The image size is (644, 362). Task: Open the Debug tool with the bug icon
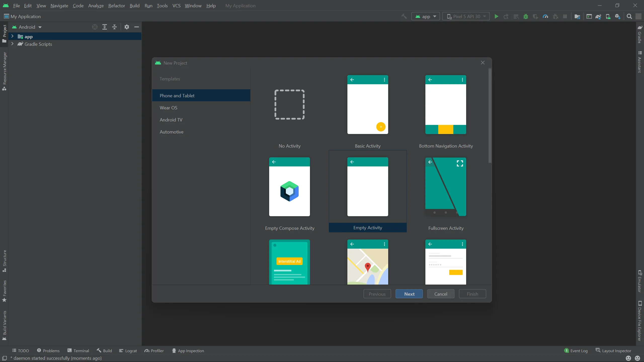(x=526, y=16)
